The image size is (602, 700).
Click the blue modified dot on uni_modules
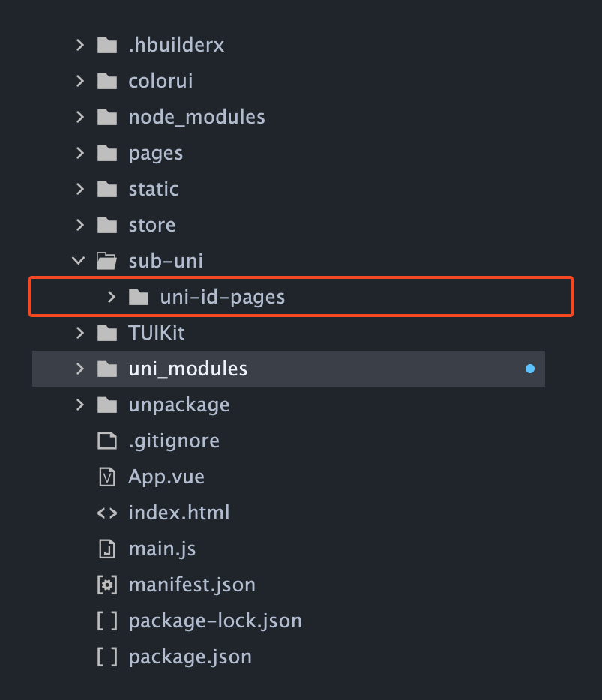coord(530,369)
